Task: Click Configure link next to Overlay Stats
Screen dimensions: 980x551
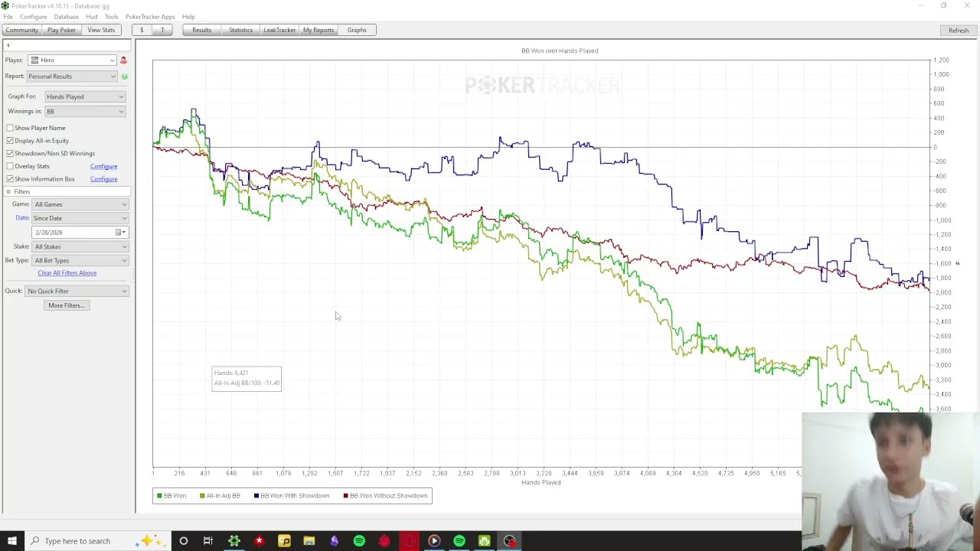Action: click(x=103, y=166)
